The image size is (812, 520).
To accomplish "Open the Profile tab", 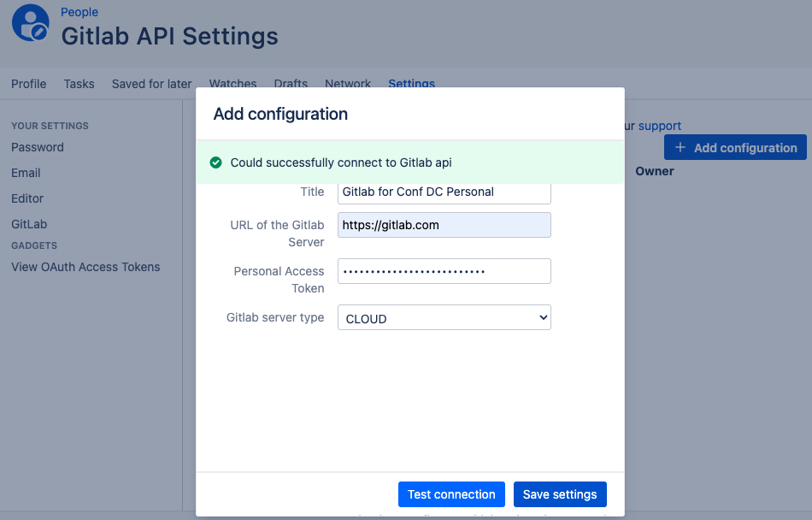I will click(28, 84).
